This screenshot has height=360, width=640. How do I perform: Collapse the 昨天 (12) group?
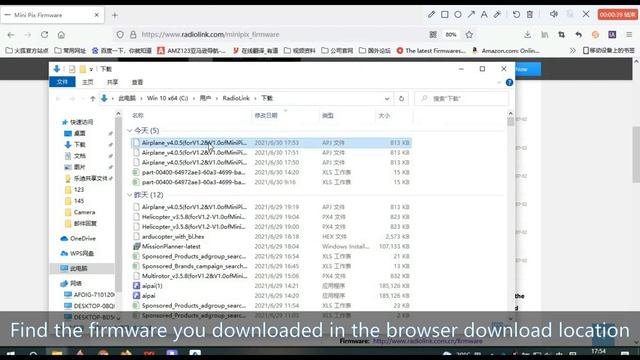129,195
